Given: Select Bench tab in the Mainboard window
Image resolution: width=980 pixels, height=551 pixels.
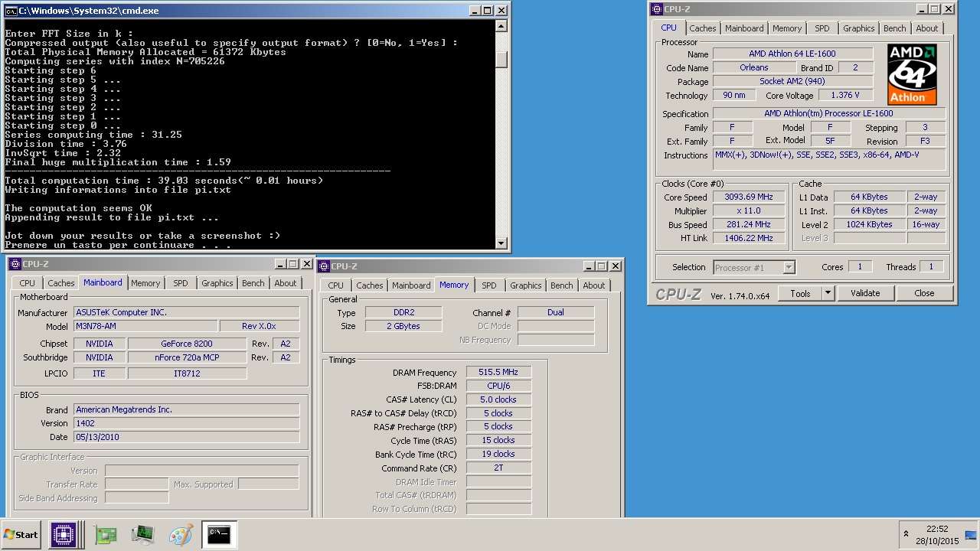Looking at the screenshot, I should [x=253, y=283].
